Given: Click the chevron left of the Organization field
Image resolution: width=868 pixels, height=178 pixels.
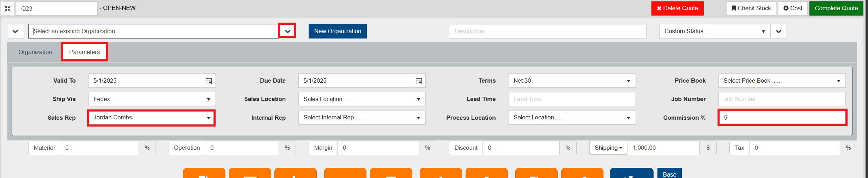Looking at the screenshot, I should pyautogui.click(x=16, y=31).
